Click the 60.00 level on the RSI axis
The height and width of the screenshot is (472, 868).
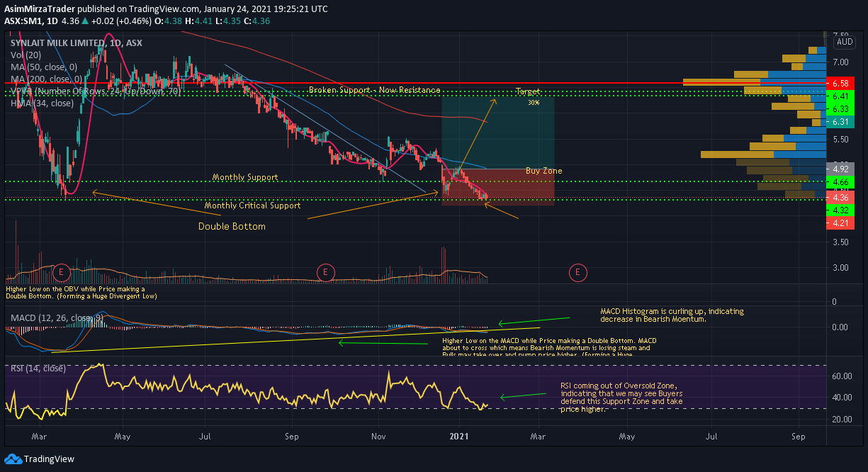click(x=841, y=376)
